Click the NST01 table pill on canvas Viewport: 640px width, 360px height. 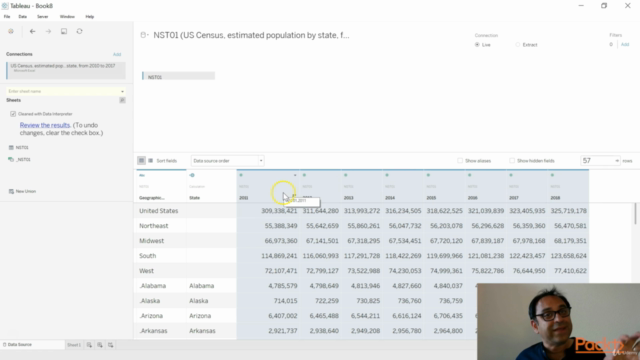point(178,76)
